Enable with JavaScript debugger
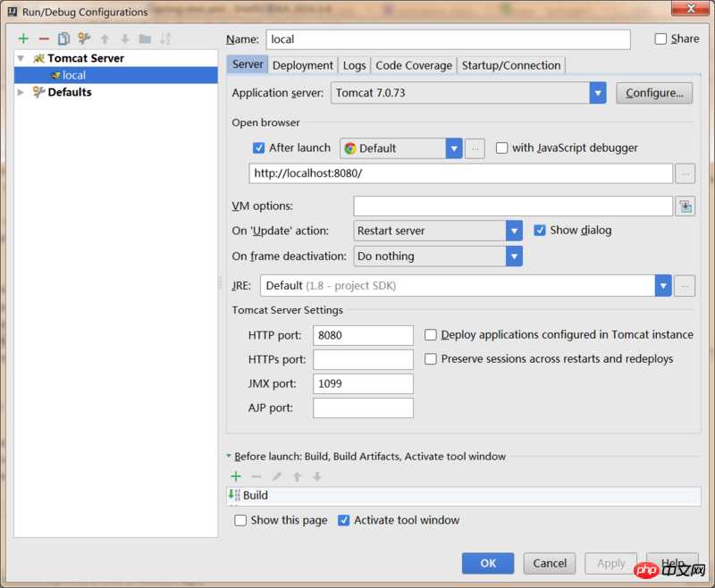This screenshot has width=715, height=588. pos(501,148)
